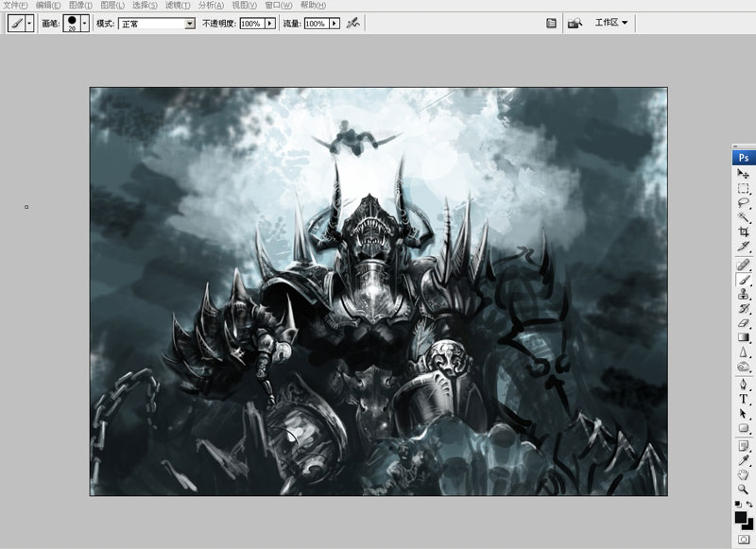Select the Gradient tool

click(x=743, y=337)
